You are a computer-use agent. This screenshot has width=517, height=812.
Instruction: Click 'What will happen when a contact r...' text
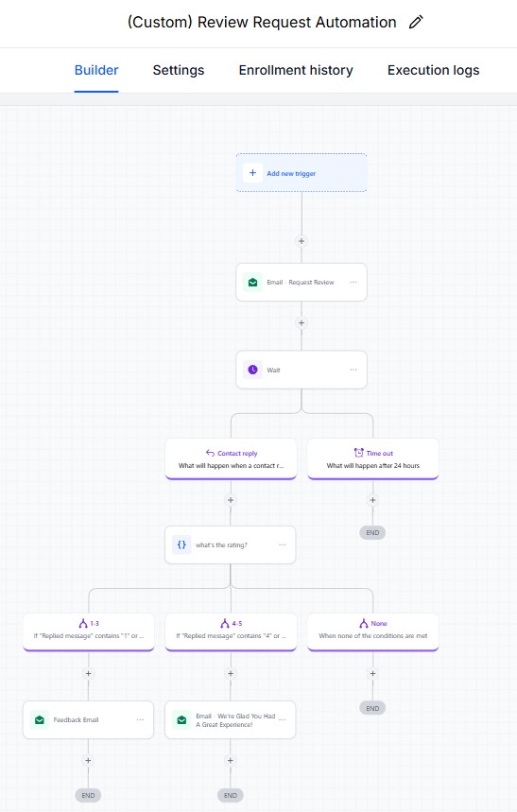231,466
